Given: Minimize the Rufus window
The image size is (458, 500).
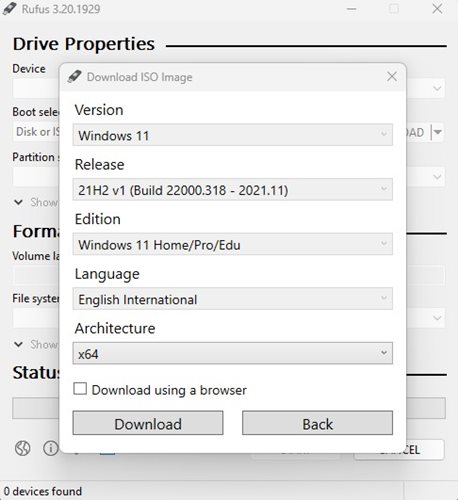Looking at the screenshot, I should (351, 9).
